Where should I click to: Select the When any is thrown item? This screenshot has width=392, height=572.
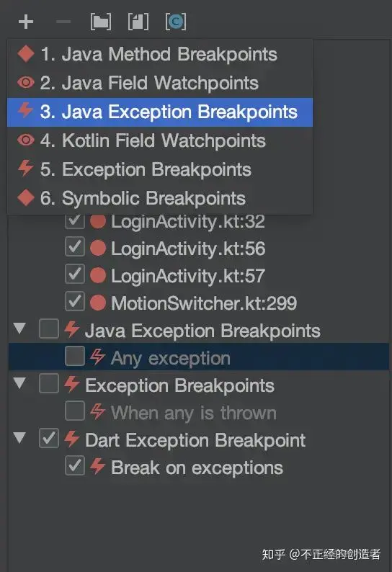[194, 414]
